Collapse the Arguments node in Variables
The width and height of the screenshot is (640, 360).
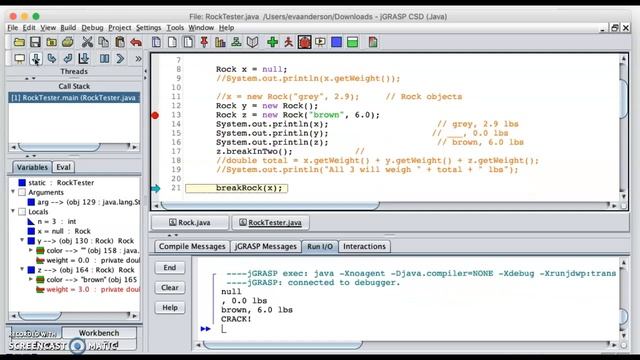pos(13,192)
